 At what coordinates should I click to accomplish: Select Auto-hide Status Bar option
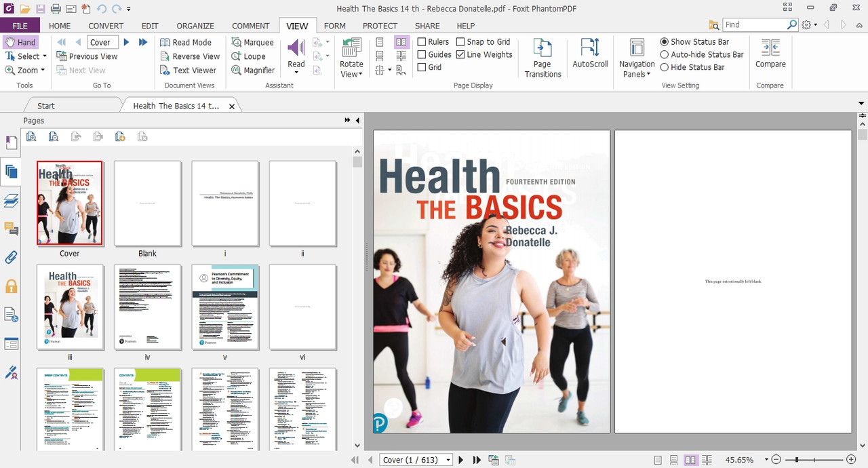(x=665, y=55)
